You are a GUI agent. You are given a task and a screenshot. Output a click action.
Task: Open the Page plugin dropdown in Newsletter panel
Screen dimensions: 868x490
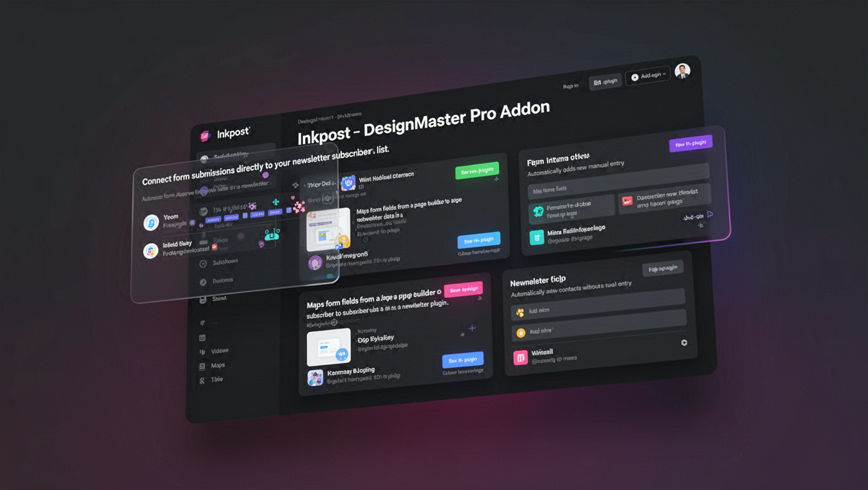point(662,267)
